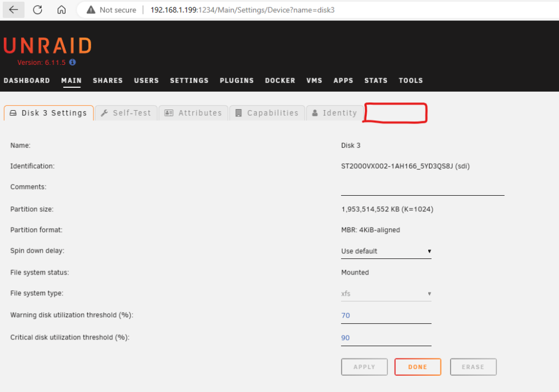Open the SETTINGS menu
This screenshot has width=559, height=392.
pyautogui.click(x=190, y=81)
